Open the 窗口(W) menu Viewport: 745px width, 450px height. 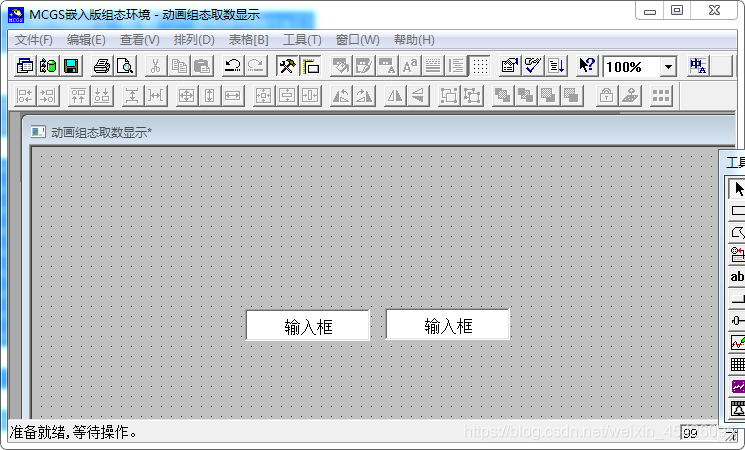pos(357,40)
